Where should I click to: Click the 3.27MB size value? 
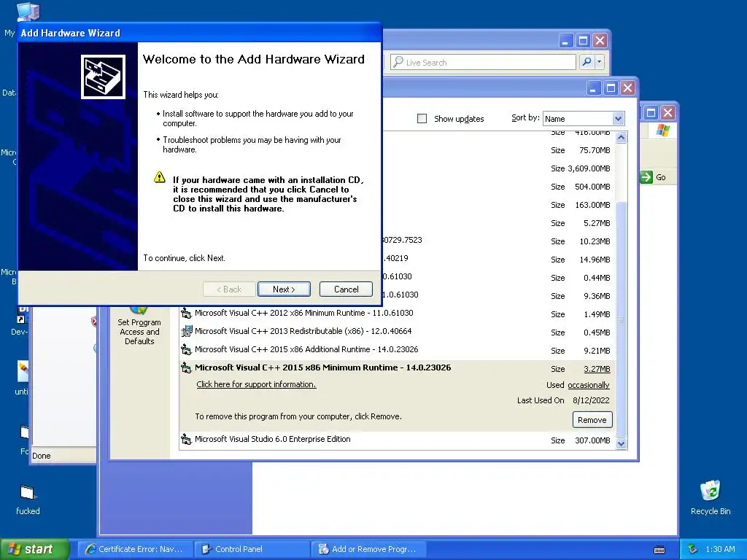click(x=597, y=369)
